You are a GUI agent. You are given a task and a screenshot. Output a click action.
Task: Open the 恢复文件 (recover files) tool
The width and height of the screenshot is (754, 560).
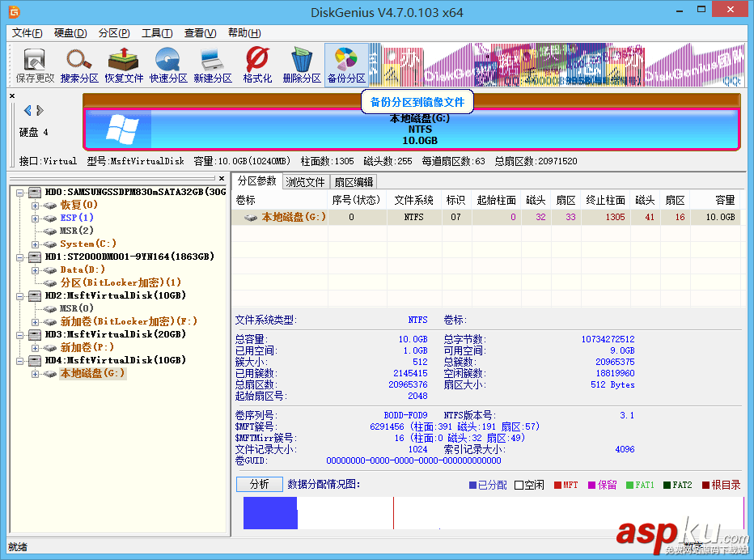tap(124, 64)
